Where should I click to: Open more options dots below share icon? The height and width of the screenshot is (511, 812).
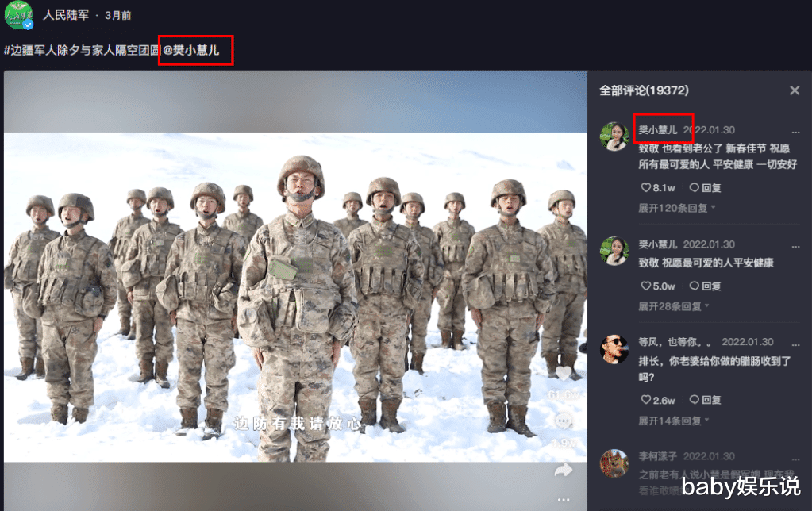point(564,500)
